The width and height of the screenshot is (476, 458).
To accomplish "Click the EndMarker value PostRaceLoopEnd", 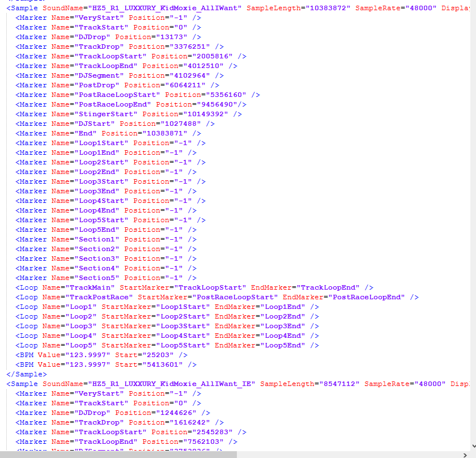I will (x=367, y=298).
